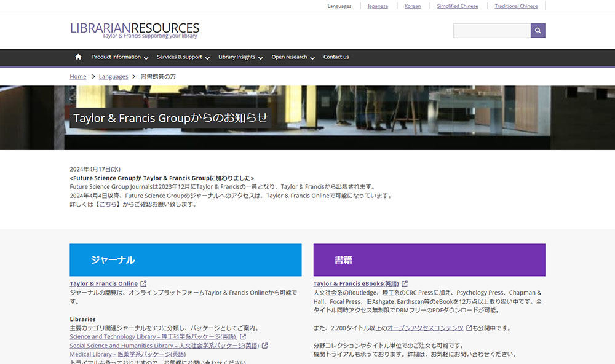Click external link icon after Science and Technology Library

243,337
